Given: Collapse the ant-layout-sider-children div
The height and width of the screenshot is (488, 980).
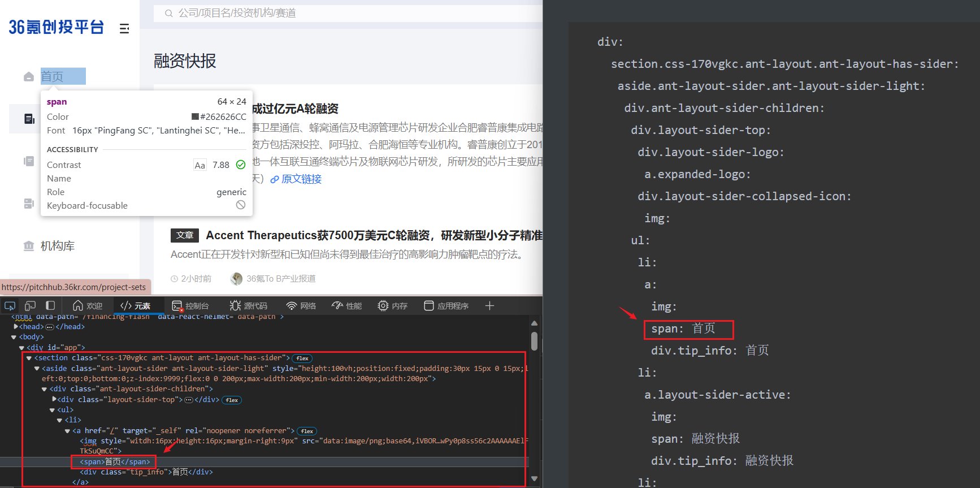Looking at the screenshot, I should click(44, 389).
